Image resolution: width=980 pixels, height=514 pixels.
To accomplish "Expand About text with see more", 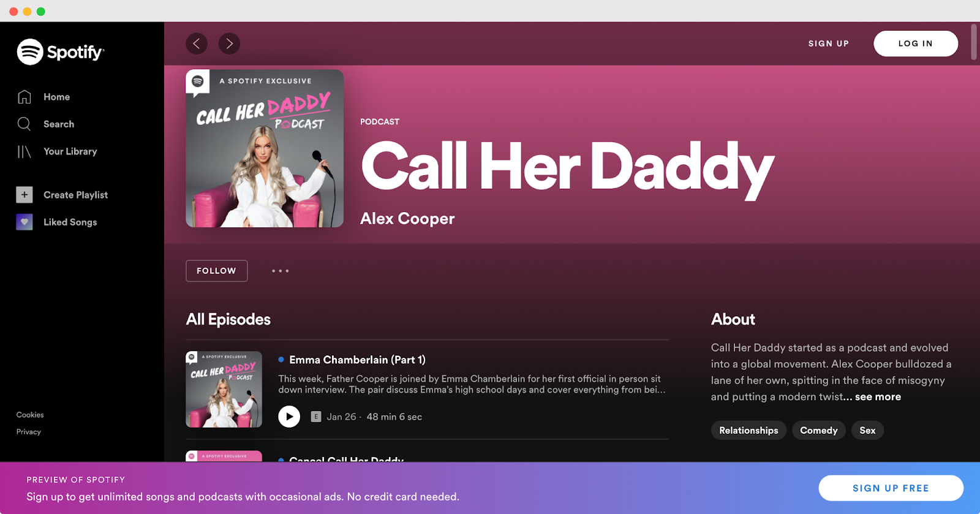I will (x=878, y=397).
